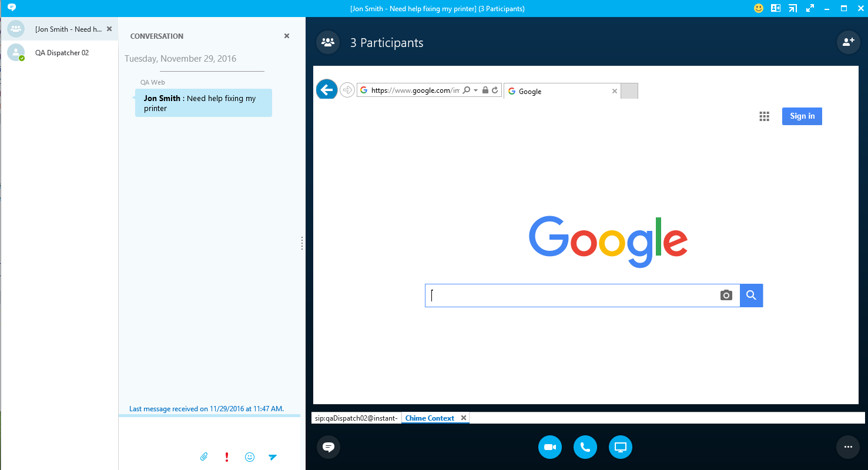This screenshot has width=868, height=470.
Task: Click the Skype speech bubble icon in title bar
Action: [11, 8]
